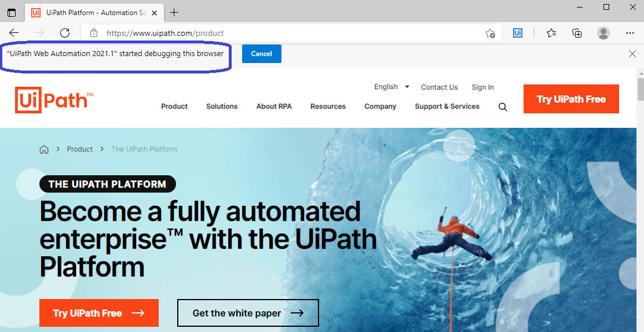Click the scrollbar up arrow
Image resolution: width=644 pixels, height=332 pixels.
[x=641, y=73]
